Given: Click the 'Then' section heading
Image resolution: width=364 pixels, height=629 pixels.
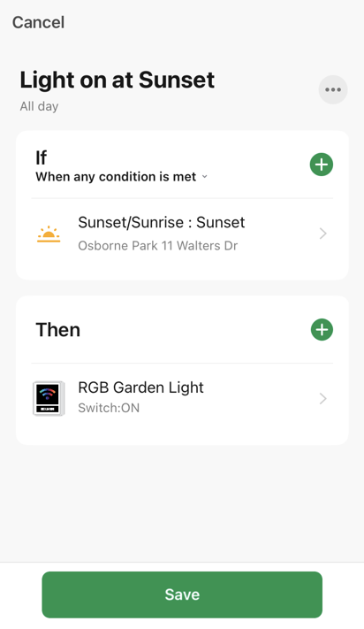Looking at the screenshot, I should coord(58,330).
